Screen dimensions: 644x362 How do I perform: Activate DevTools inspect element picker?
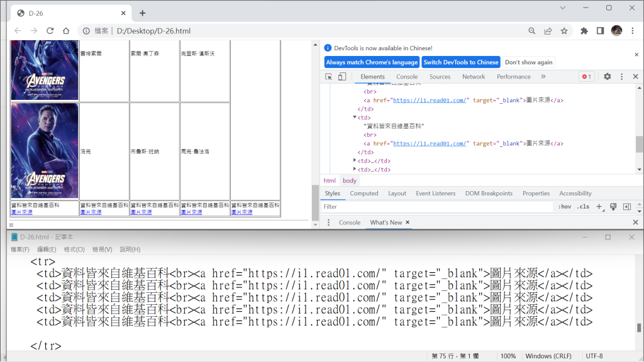[328, 77]
